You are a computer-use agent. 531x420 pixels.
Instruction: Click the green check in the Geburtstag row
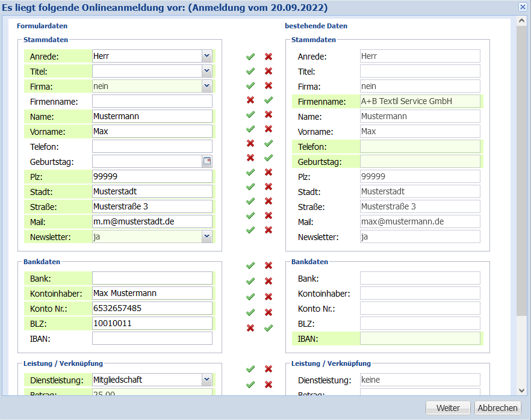pos(269,158)
